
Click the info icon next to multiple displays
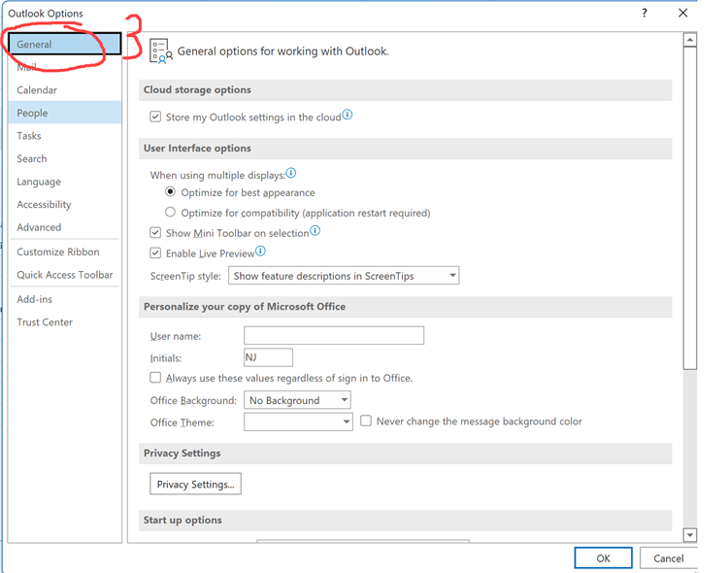291,173
